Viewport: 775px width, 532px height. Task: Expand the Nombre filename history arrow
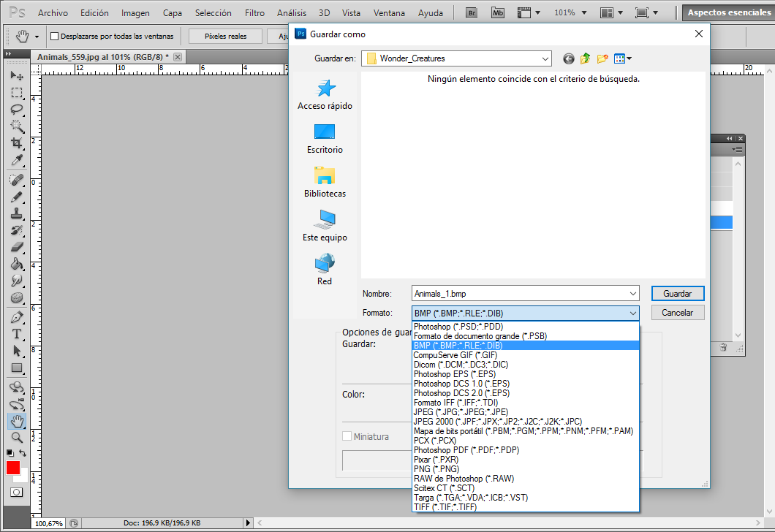pos(632,294)
